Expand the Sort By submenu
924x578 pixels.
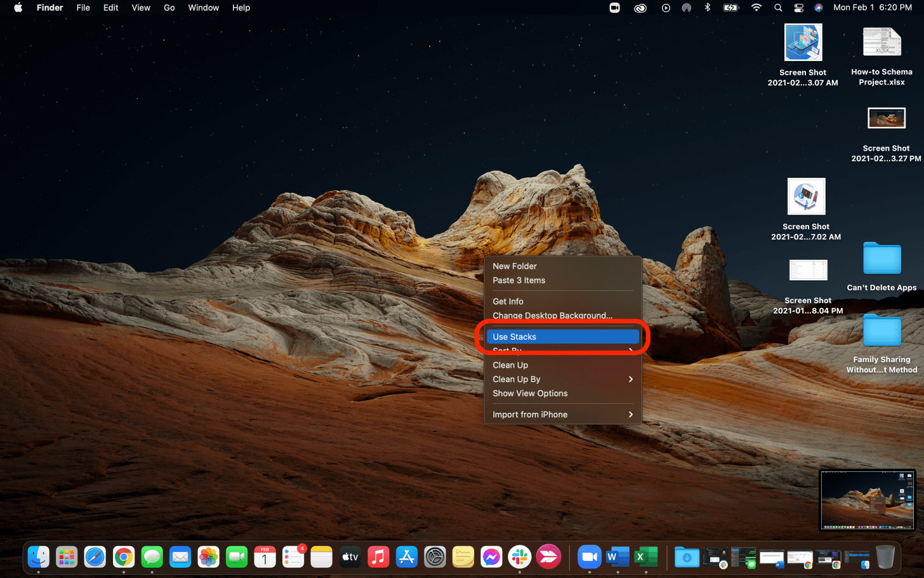click(562, 351)
